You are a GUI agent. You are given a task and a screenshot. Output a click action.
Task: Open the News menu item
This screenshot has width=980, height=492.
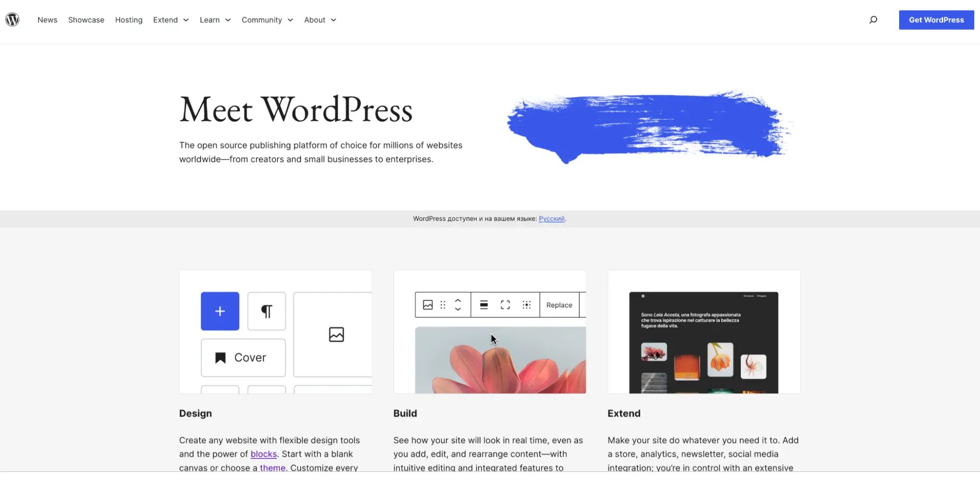[x=48, y=20]
